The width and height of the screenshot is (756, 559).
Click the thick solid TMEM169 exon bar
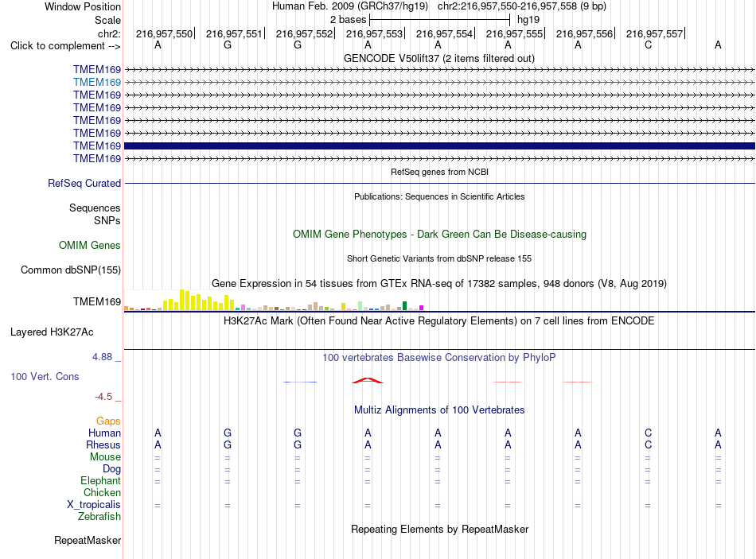tap(439, 146)
